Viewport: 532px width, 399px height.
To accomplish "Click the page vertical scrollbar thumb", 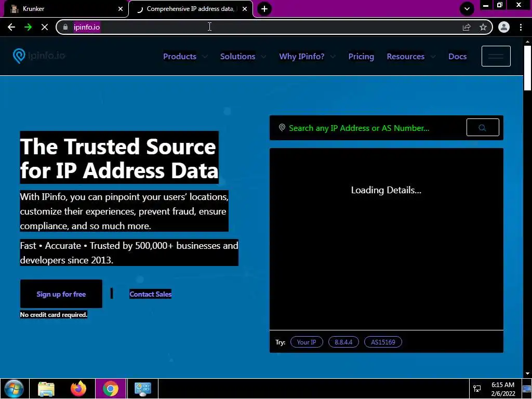I will tap(527, 68).
